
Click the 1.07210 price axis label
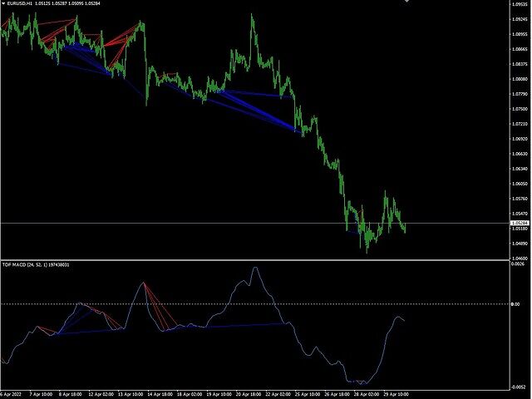pyautogui.click(x=520, y=124)
